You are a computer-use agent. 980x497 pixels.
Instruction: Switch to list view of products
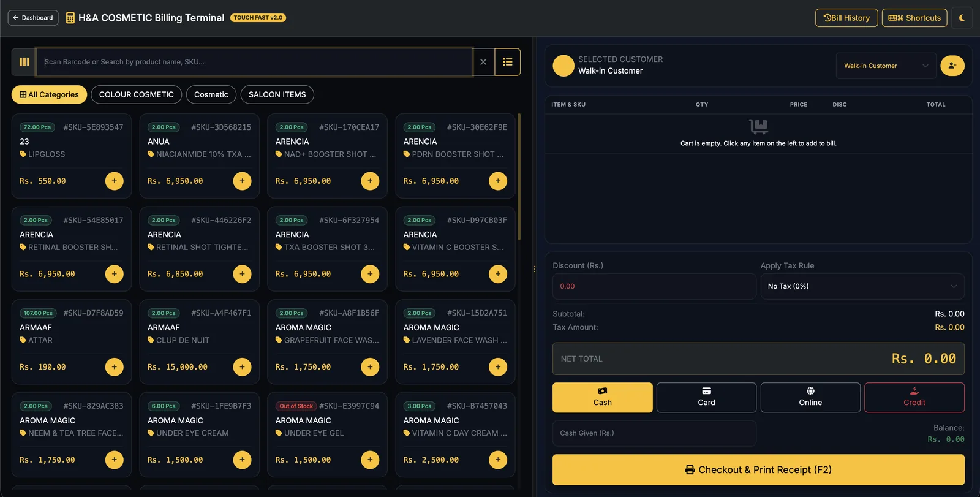click(507, 62)
